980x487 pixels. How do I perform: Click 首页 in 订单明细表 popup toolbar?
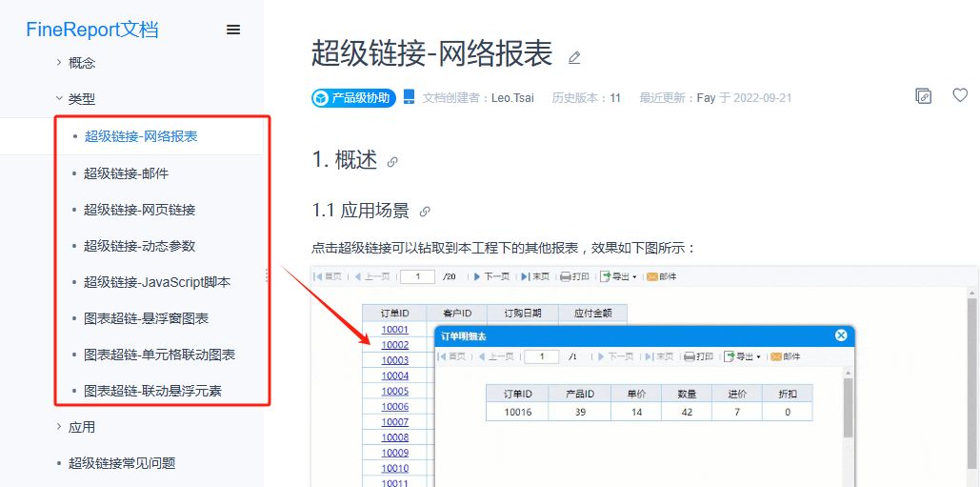click(x=451, y=356)
